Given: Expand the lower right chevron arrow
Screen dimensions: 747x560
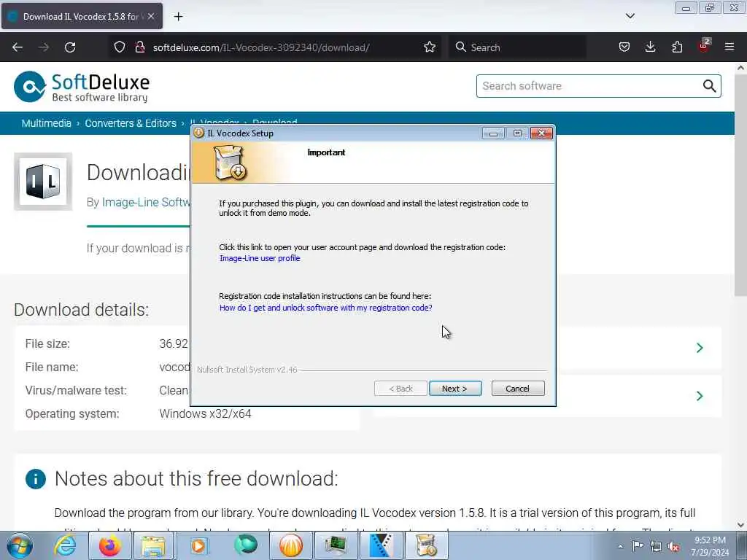Looking at the screenshot, I should point(700,396).
